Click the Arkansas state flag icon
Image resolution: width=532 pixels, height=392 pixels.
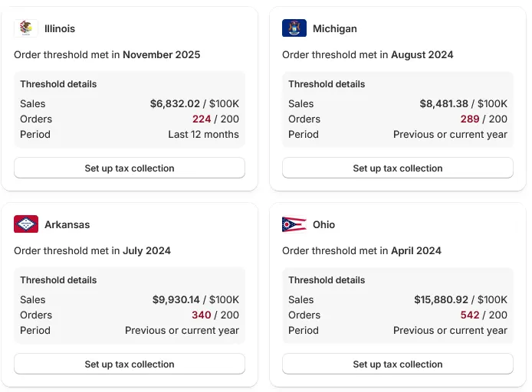pos(26,224)
